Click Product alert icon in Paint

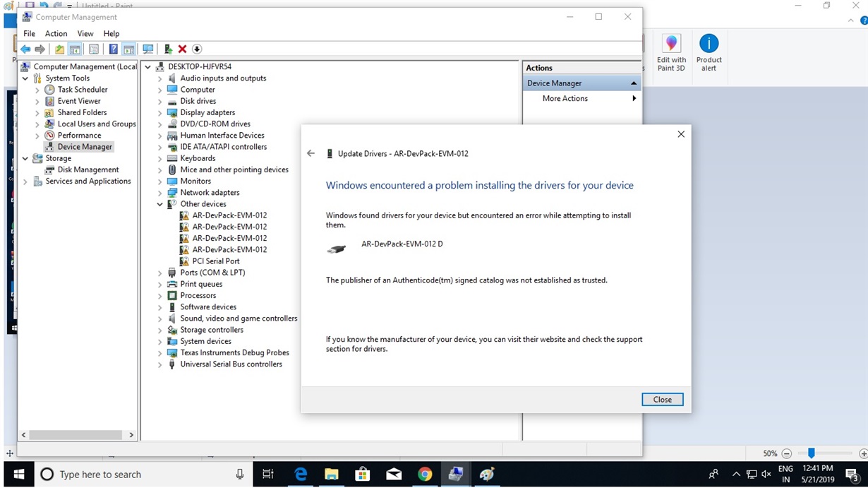[709, 54]
